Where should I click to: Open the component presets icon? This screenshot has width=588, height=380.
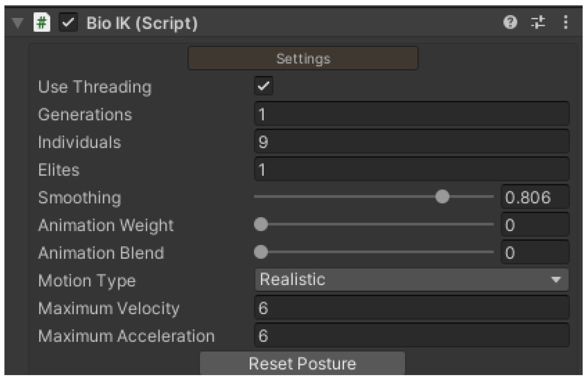pyautogui.click(x=538, y=22)
